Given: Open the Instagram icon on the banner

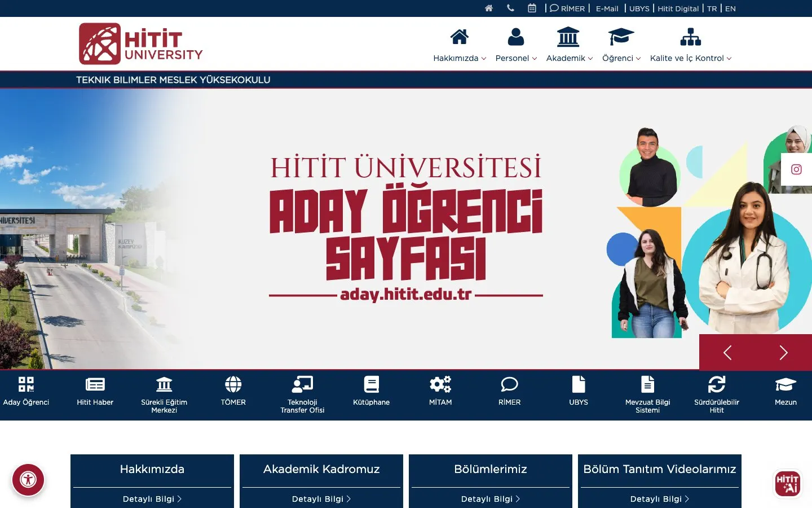Looking at the screenshot, I should (796, 169).
